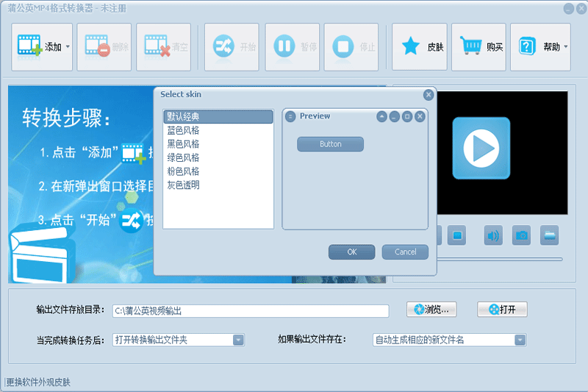Viewport: 588px width, 392px height.
Task: Select 粉色风格 skin in list
Action: [218, 171]
